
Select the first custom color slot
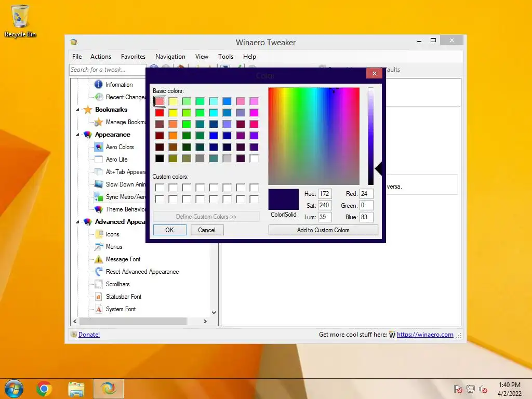159,188
